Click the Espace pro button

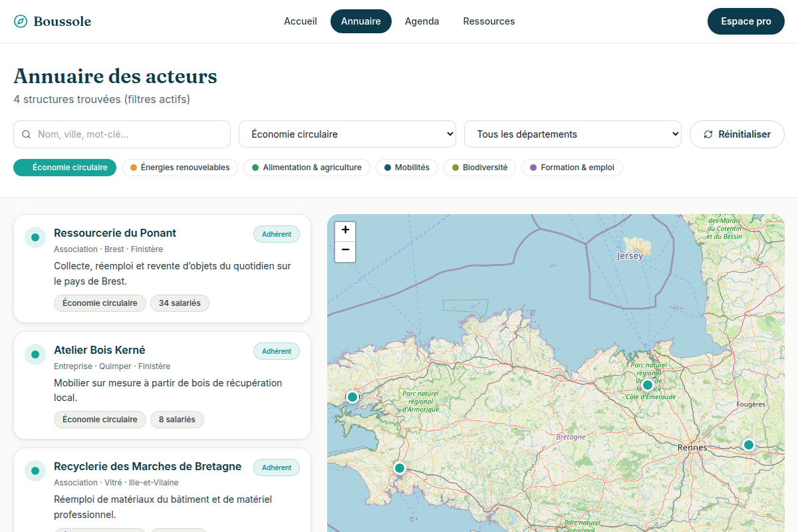click(746, 21)
